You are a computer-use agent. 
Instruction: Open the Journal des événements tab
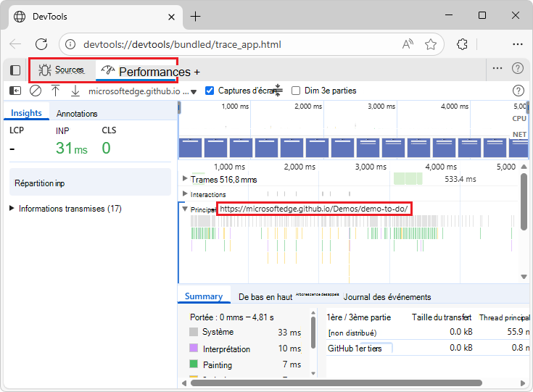click(x=387, y=297)
